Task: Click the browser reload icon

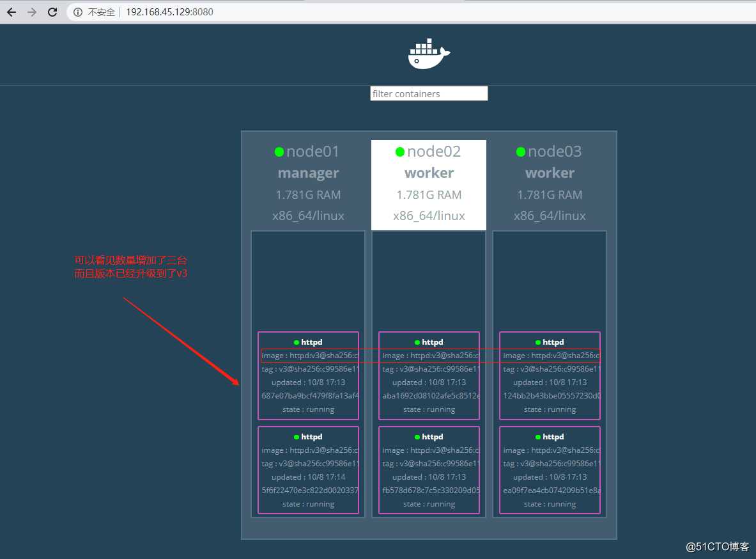Action: (52, 12)
